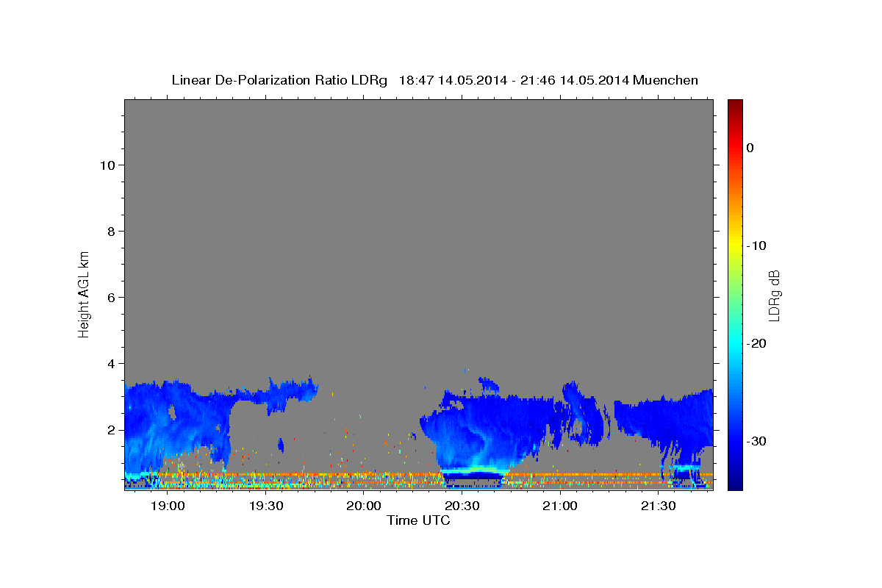
Task: Click the colorbar value -20
Action: coord(756,343)
